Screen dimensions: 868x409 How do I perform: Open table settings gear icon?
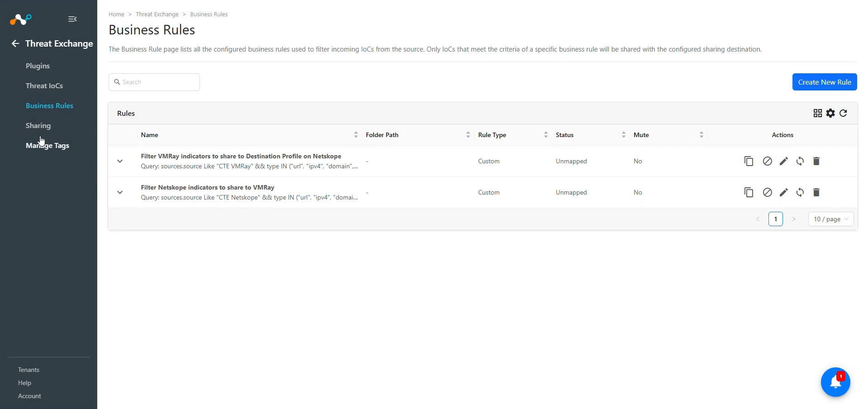coord(830,113)
